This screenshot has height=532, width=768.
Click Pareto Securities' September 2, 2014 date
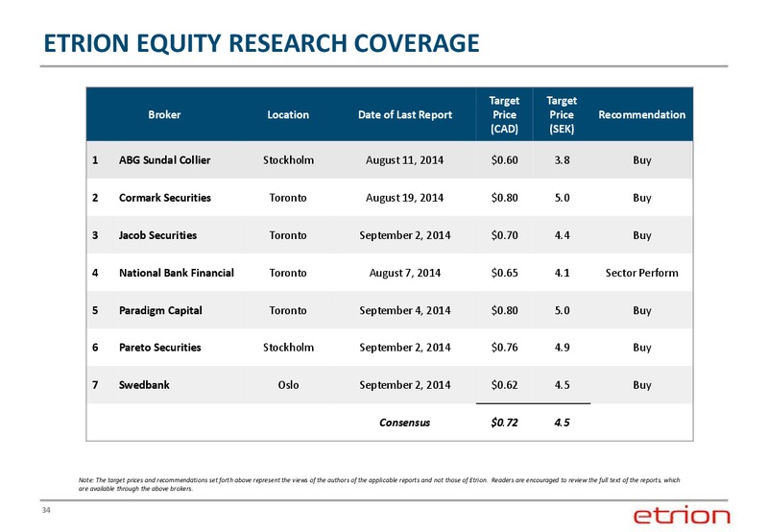(405, 348)
